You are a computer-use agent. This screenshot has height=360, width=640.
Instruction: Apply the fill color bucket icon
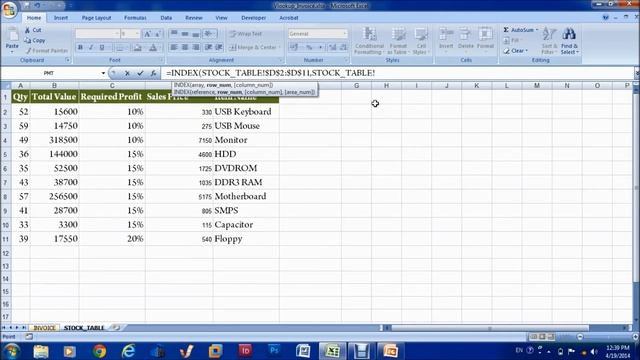pos(138,48)
